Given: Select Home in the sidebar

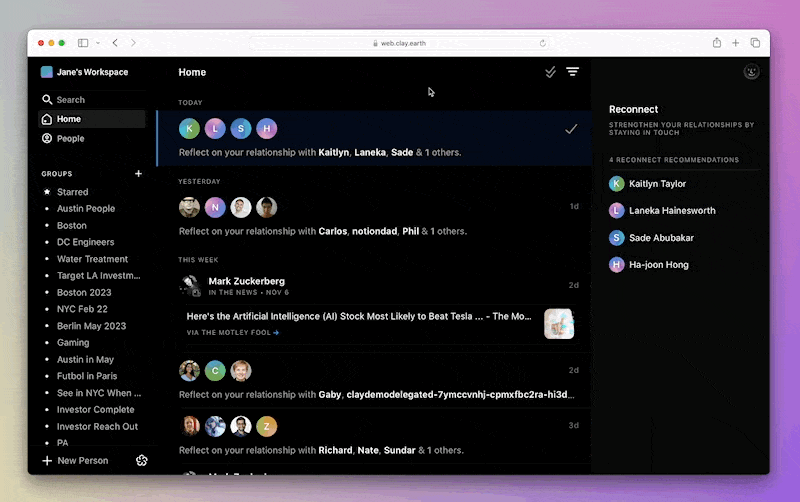Looking at the screenshot, I should (92, 119).
